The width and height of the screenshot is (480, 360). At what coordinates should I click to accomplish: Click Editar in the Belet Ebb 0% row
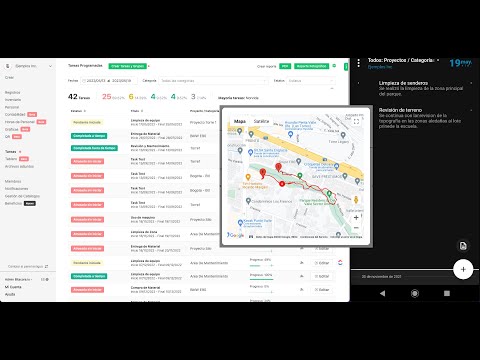[x=322, y=290]
